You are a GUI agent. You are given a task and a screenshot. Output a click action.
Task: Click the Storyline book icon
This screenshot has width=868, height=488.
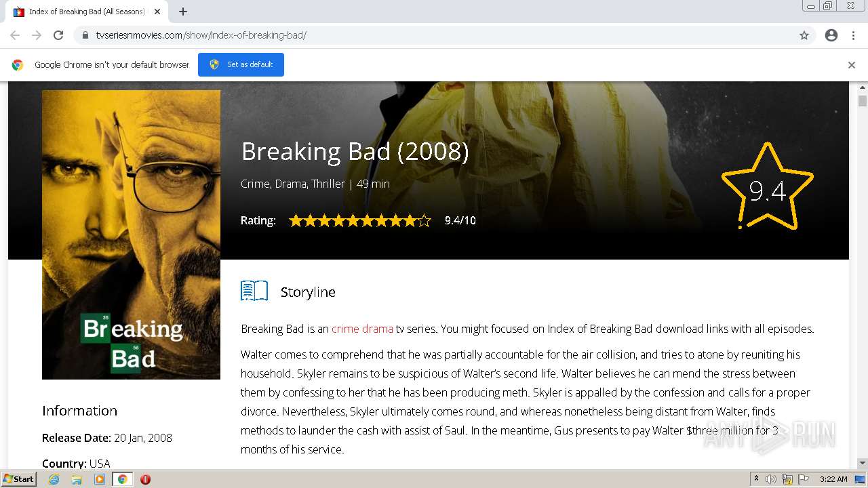click(254, 291)
